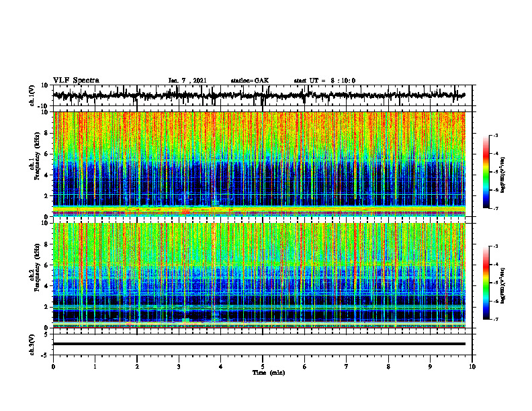Click the ch.1(V) waveform trace panel
Screen dimensions: 532x411
tap(263, 95)
